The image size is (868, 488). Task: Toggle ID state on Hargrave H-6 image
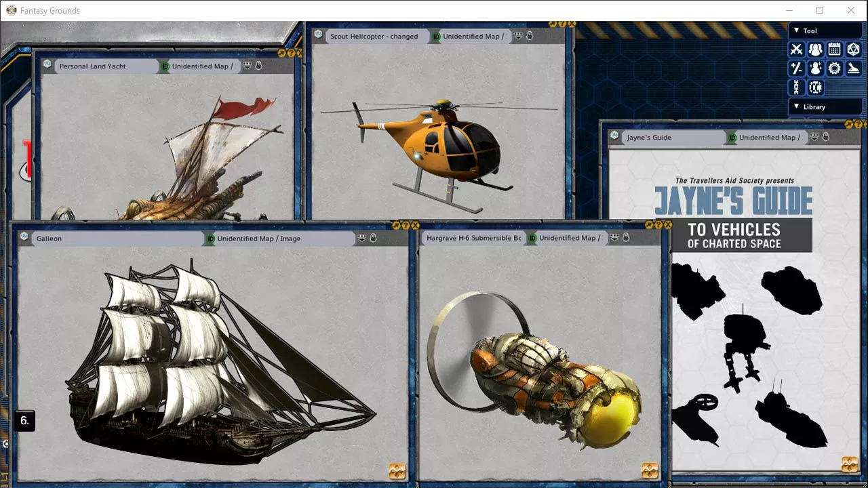[532, 238]
